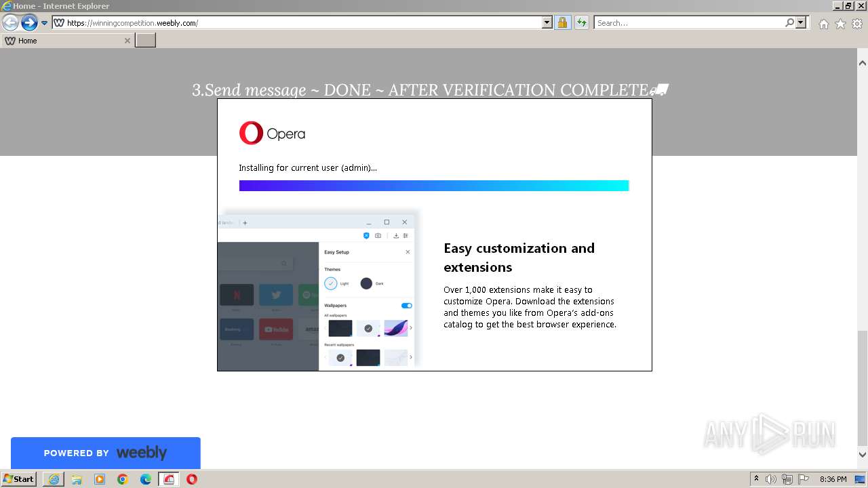The width and height of the screenshot is (868, 488).
Task: Open the Favorites star icon
Action: 840,24
